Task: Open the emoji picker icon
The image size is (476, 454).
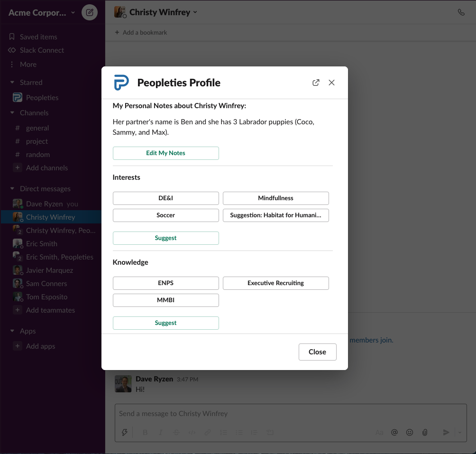Action: click(x=410, y=432)
